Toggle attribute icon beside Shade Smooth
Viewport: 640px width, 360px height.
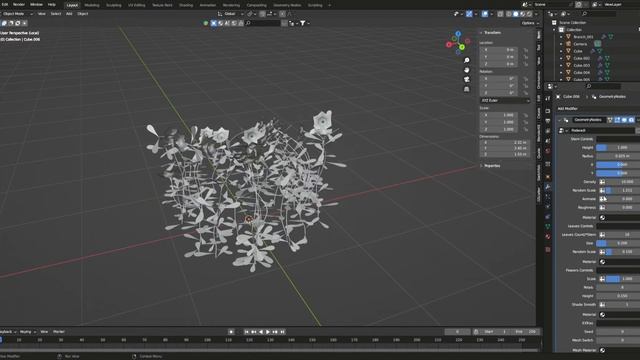coord(602,304)
